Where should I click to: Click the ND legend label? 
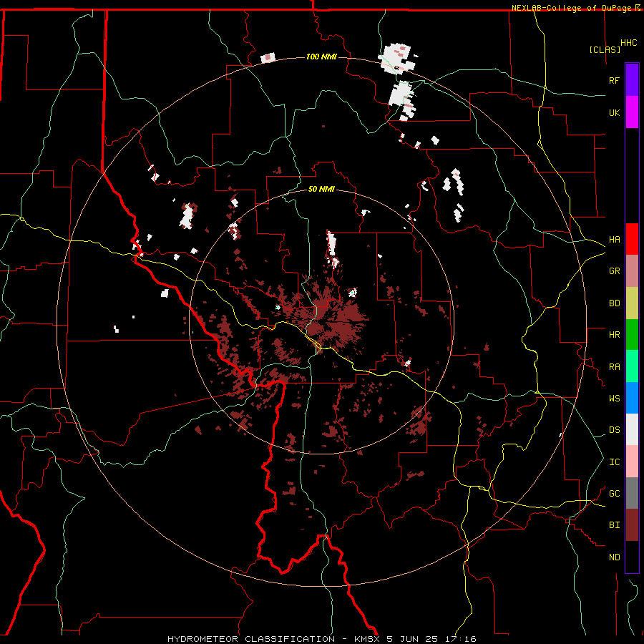(x=614, y=557)
